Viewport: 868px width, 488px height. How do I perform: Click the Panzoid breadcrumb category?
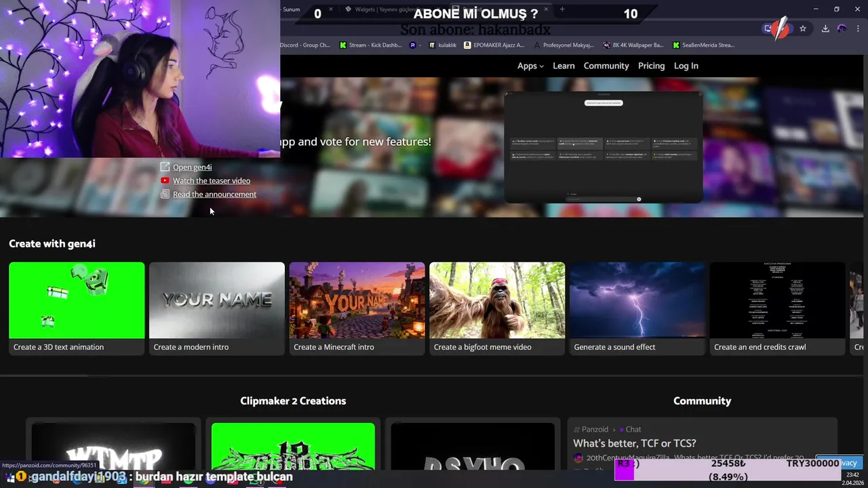coord(595,429)
